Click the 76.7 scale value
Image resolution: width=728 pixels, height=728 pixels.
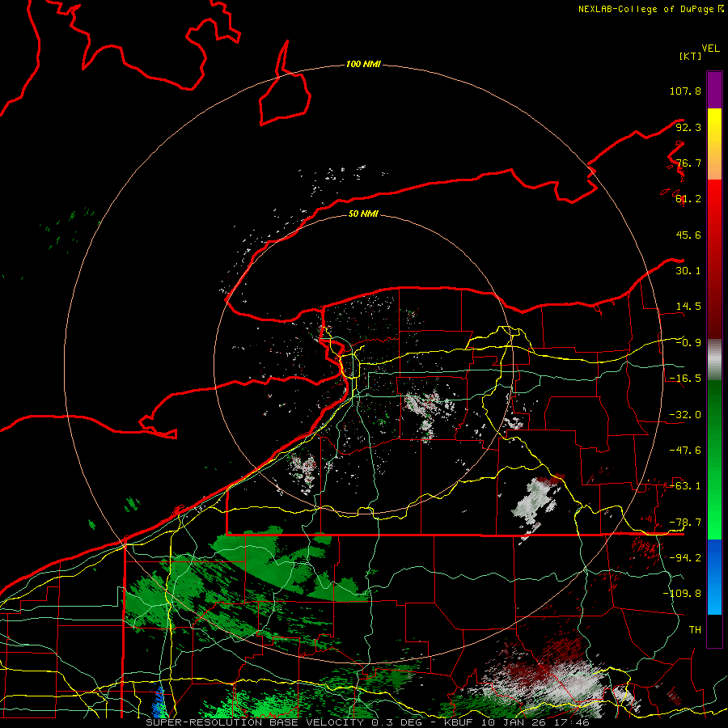coord(688,163)
